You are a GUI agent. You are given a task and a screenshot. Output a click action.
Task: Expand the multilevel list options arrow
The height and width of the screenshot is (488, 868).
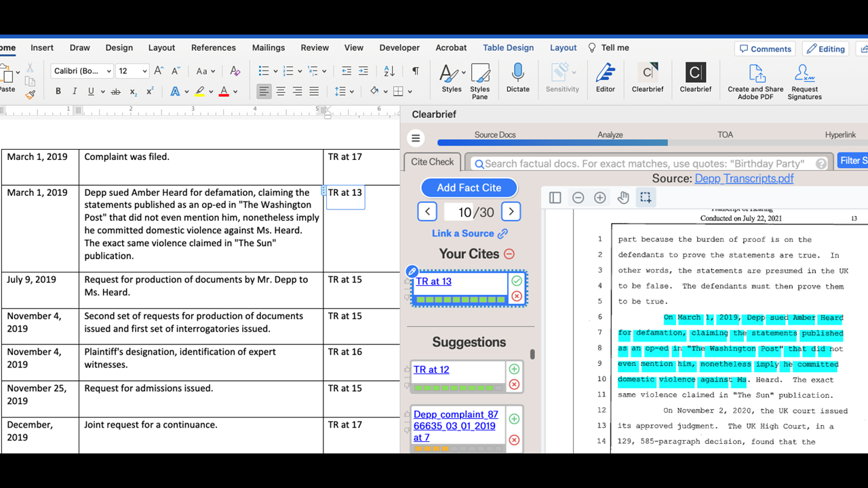(x=325, y=71)
